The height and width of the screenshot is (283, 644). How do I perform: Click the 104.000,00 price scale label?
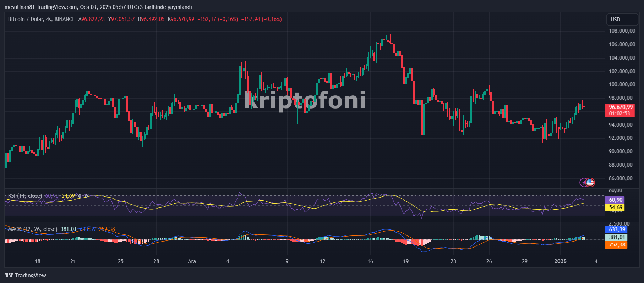click(622, 58)
